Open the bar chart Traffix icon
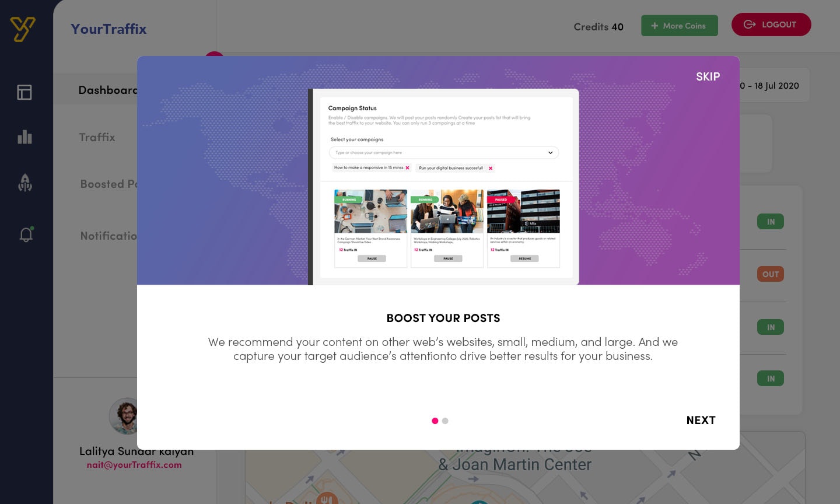 (24, 137)
